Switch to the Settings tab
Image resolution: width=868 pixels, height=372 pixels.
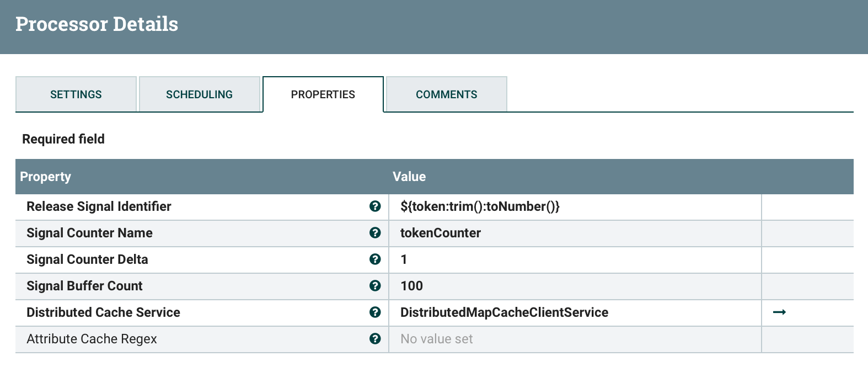[76, 94]
